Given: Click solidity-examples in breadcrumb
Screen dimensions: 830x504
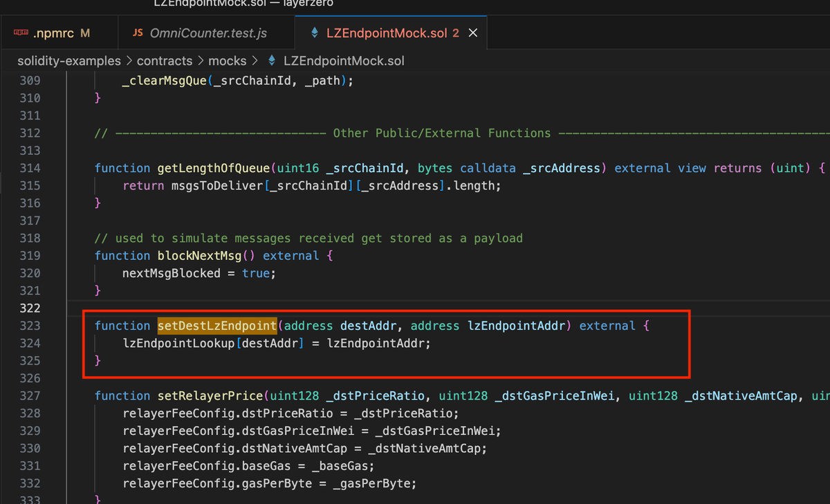Looking at the screenshot, I should 69,61.
